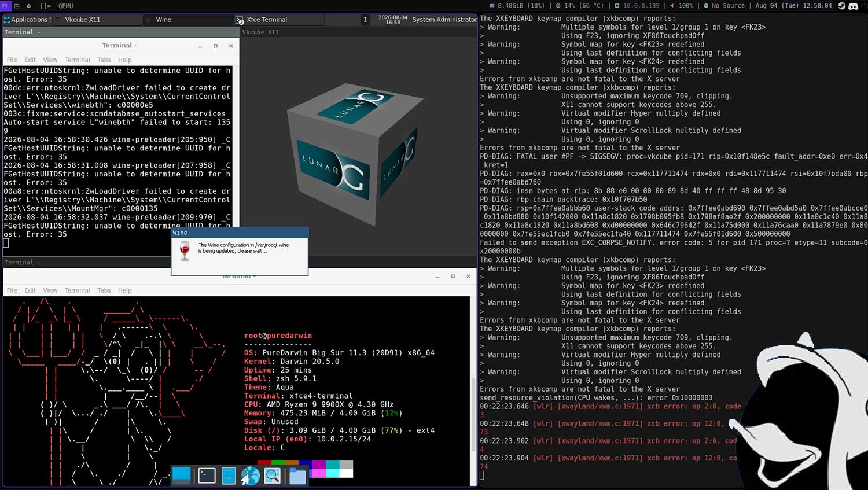Screen dimensions: 868x490
Task: Click the white neofetch color swatch
Action: coord(346,473)
